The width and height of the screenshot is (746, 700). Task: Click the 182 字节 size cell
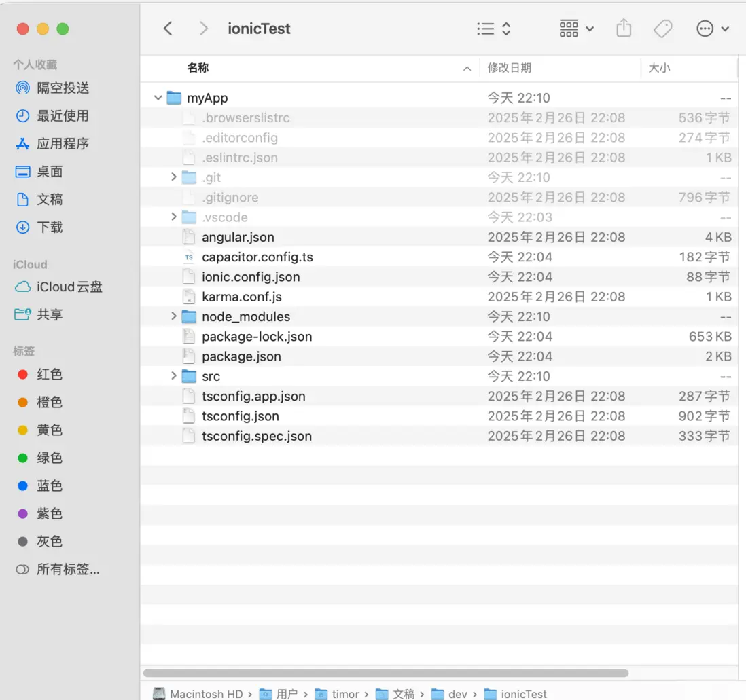point(705,257)
